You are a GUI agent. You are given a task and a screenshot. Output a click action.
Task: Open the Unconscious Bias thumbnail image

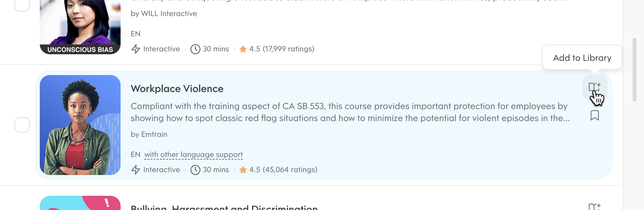[80, 25]
